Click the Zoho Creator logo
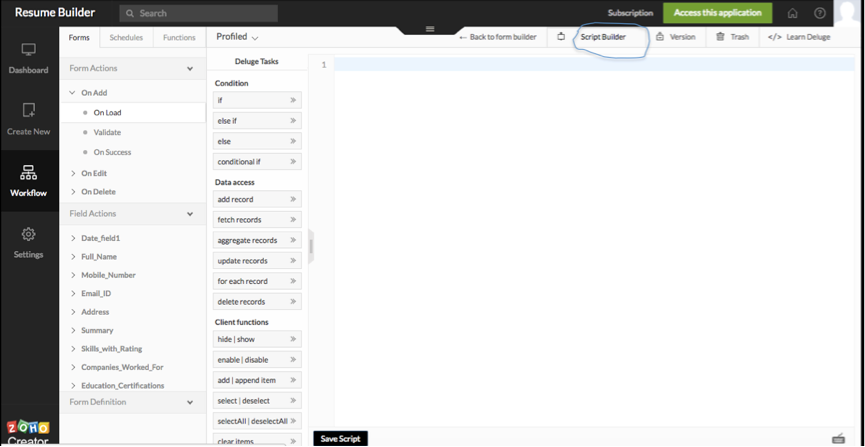This screenshot has height=447, width=865. [x=28, y=433]
